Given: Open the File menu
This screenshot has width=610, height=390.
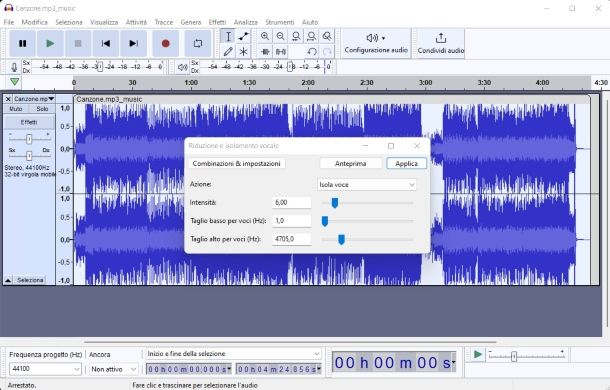Looking at the screenshot, I should [9, 22].
